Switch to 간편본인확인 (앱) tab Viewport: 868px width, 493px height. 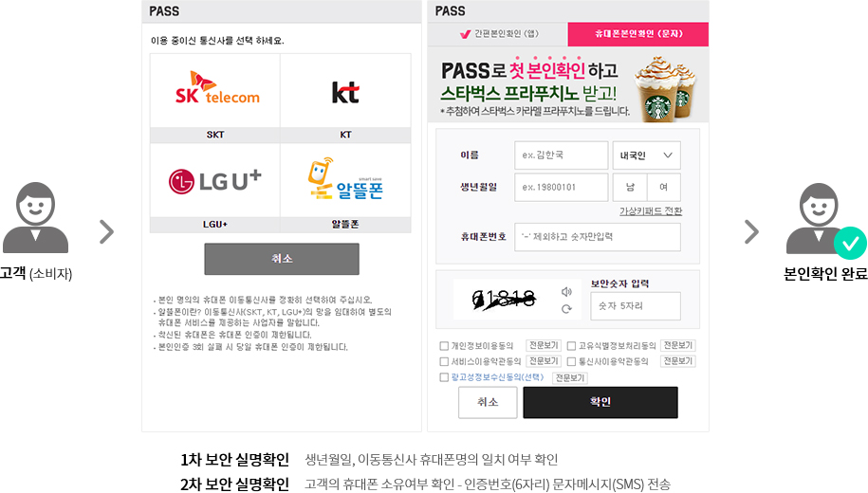(x=498, y=34)
